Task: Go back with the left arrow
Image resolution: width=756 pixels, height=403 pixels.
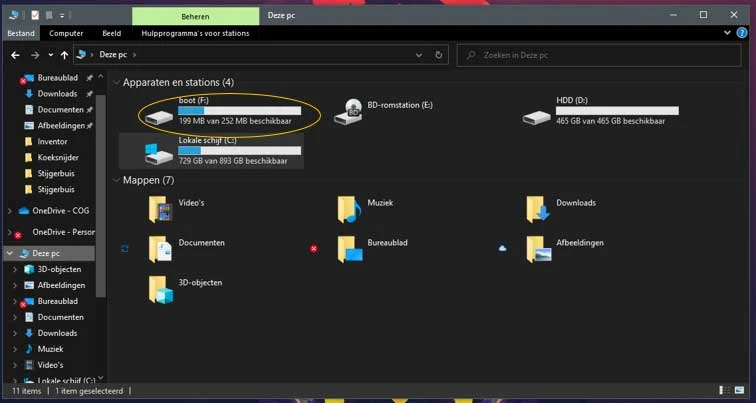Action: (15, 55)
